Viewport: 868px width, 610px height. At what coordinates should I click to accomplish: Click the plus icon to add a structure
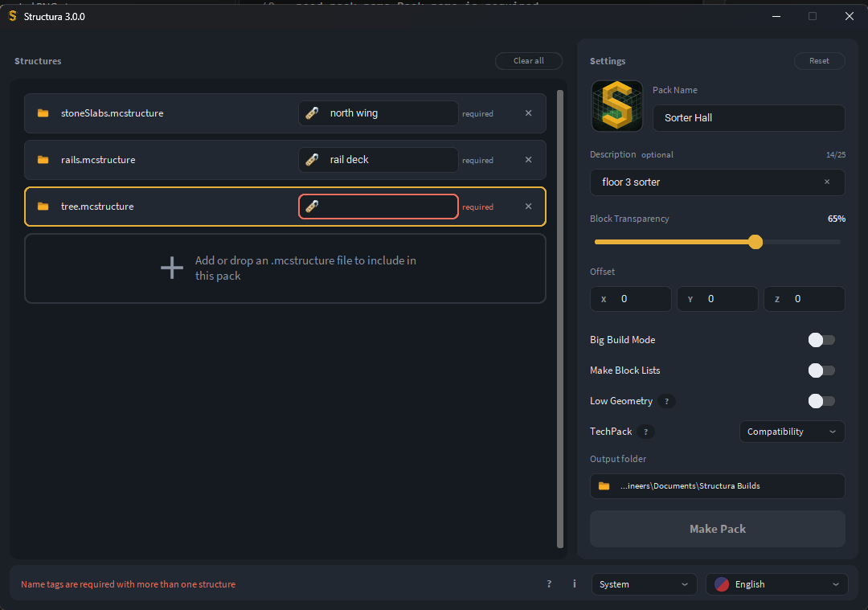[172, 268]
